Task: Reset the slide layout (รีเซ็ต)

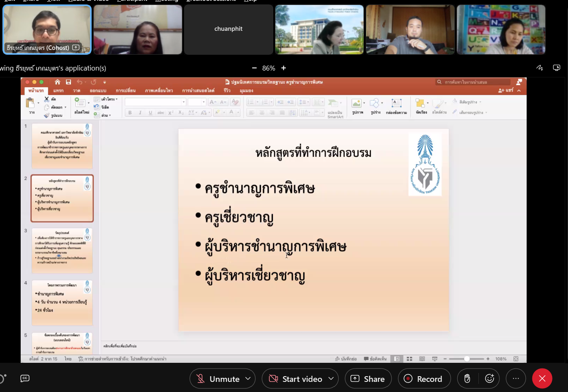Action: click(x=101, y=107)
